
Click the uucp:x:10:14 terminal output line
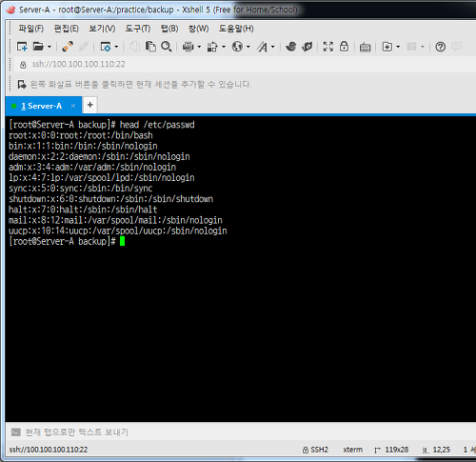pyautogui.click(x=118, y=231)
